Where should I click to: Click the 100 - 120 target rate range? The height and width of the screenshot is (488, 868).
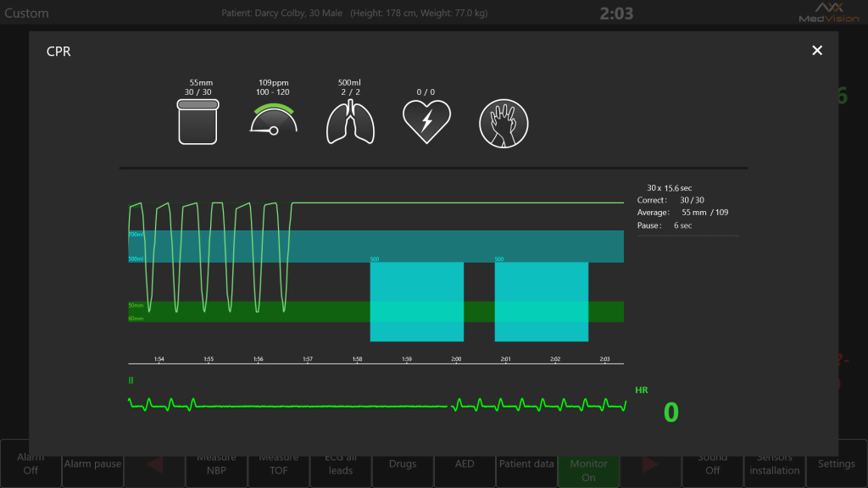coord(272,91)
